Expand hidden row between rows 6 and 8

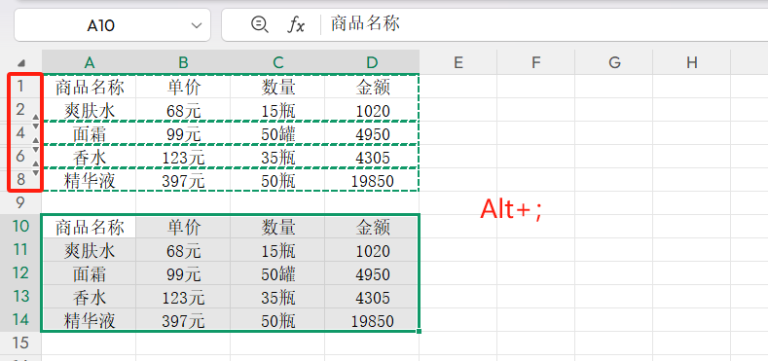(35, 168)
